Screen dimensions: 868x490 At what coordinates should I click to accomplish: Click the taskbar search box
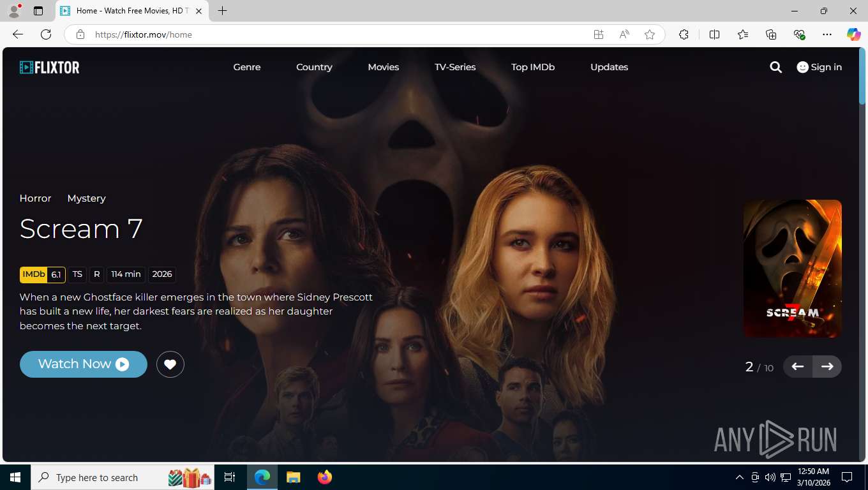(x=123, y=477)
